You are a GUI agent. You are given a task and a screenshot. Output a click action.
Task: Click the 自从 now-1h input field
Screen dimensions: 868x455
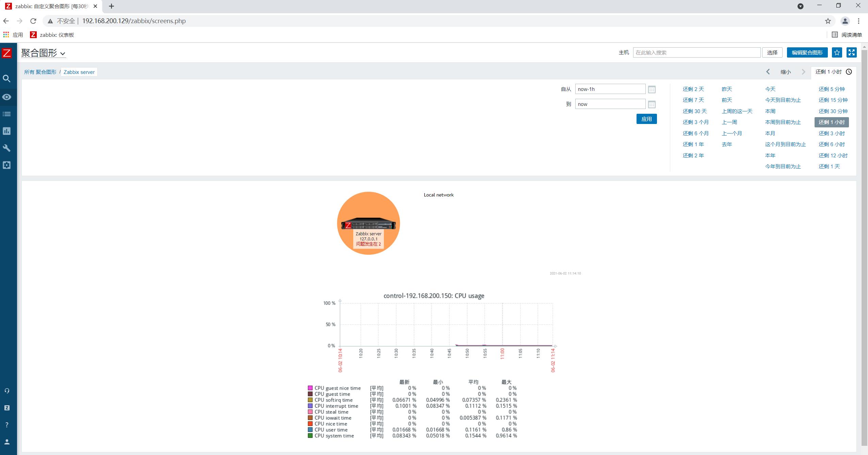(x=610, y=89)
